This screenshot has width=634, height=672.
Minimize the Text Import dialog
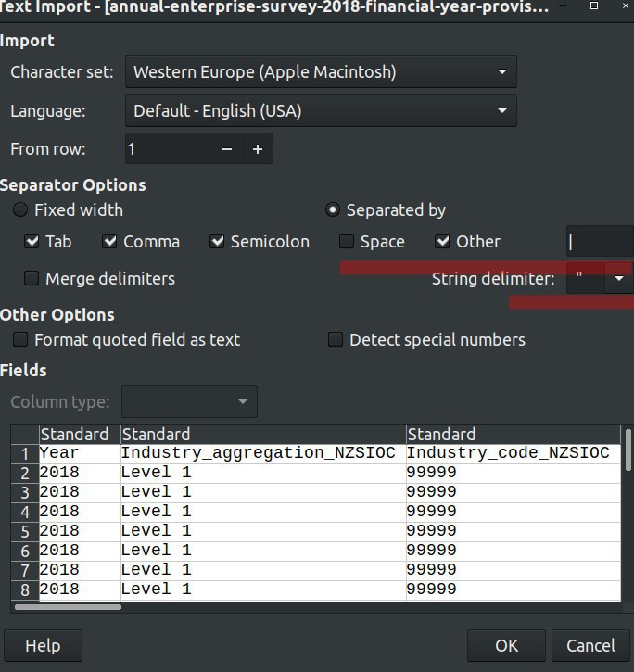564,6
